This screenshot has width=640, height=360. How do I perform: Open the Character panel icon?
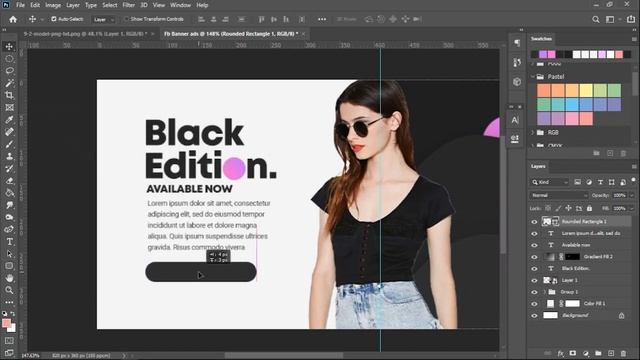pyautogui.click(x=515, y=120)
